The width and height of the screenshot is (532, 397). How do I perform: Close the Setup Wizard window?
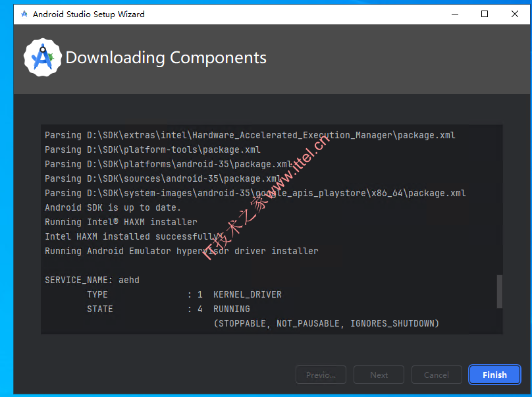click(515, 14)
